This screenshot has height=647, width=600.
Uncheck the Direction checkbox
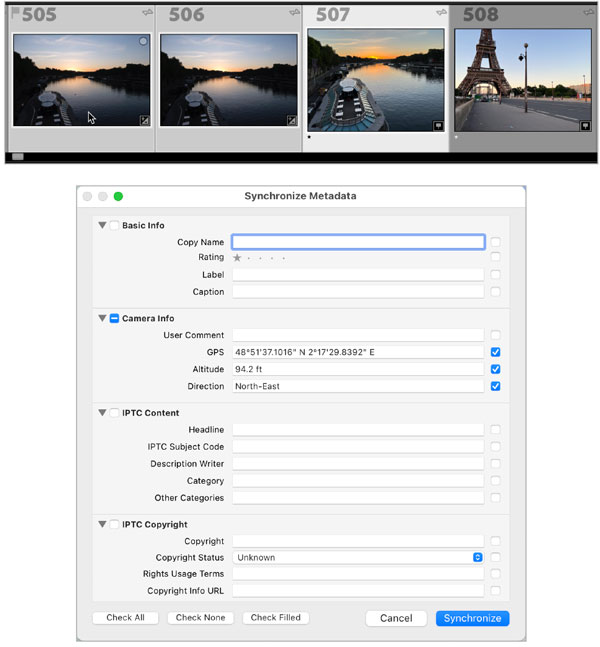(496, 386)
